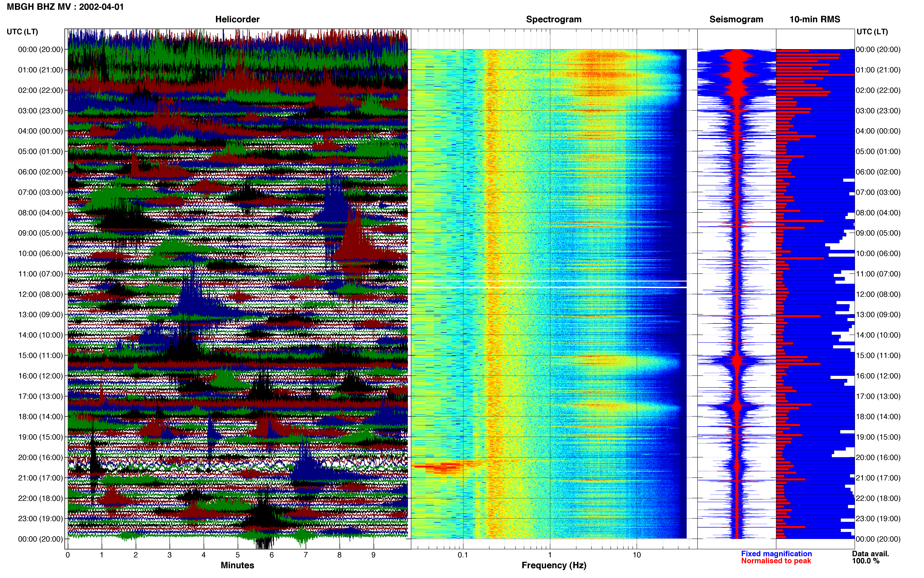Click the 10 tick on the frequency axis

pos(637,555)
